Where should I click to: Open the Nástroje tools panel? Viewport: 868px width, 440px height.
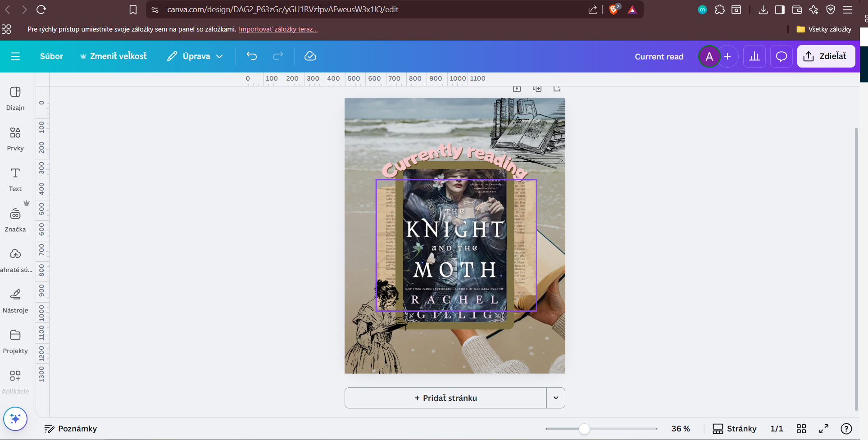point(15,301)
